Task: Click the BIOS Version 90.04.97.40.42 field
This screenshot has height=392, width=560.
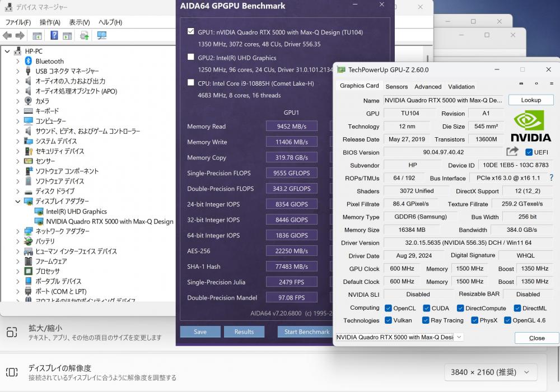Action: [x=443, y=152]
